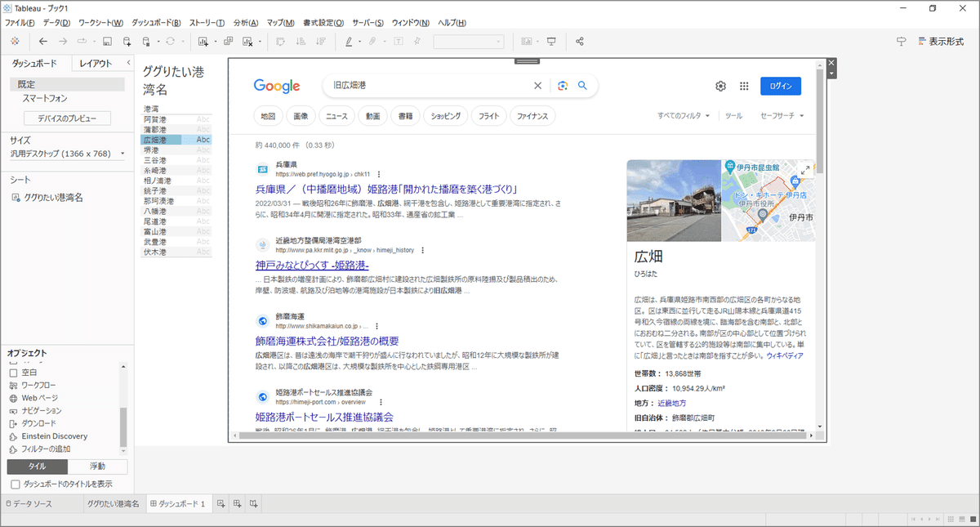This screenshot has height=527, width=980.
Task: Click the pause auto updates icon
Action: pos(146,41)
